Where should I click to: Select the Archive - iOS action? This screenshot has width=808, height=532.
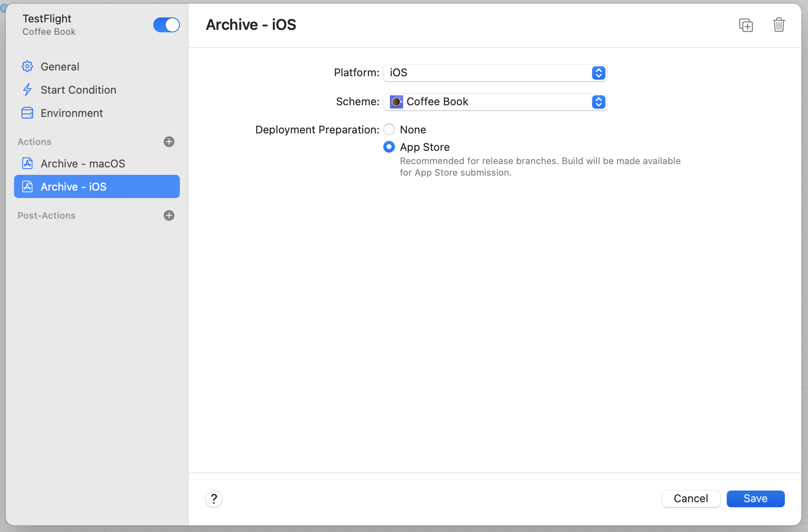97,186
